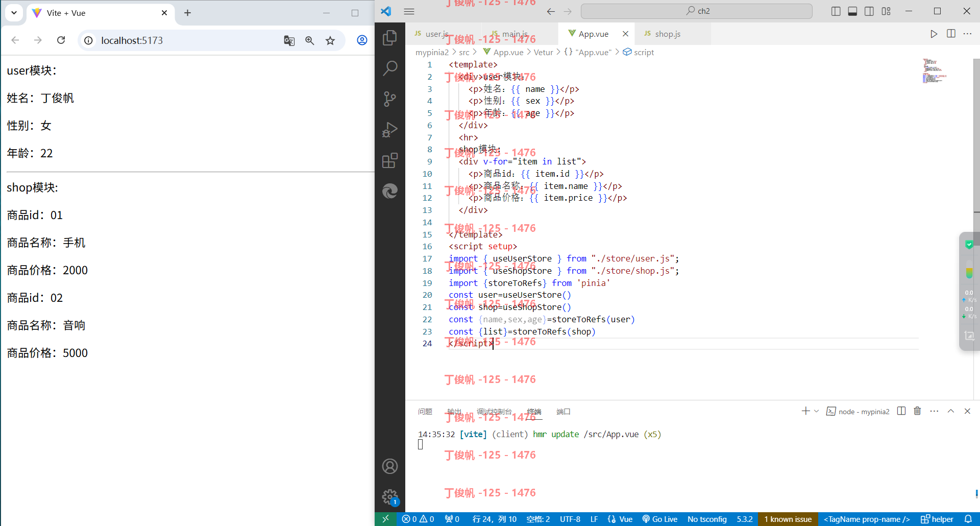Image resolution: width=980 pixels, height=526 pixels.
Task: Open editor More Actions ellipsis
Action: tap(967, 34)
